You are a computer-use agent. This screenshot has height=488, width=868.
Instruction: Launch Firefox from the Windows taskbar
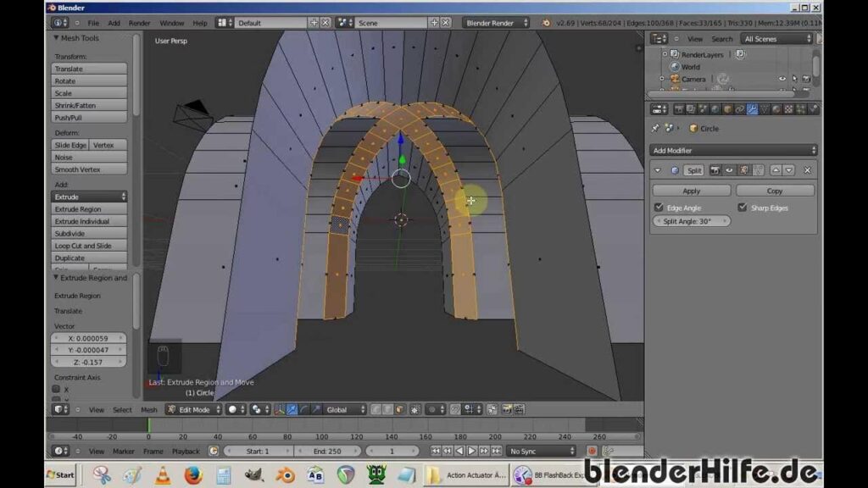point(192,475)
